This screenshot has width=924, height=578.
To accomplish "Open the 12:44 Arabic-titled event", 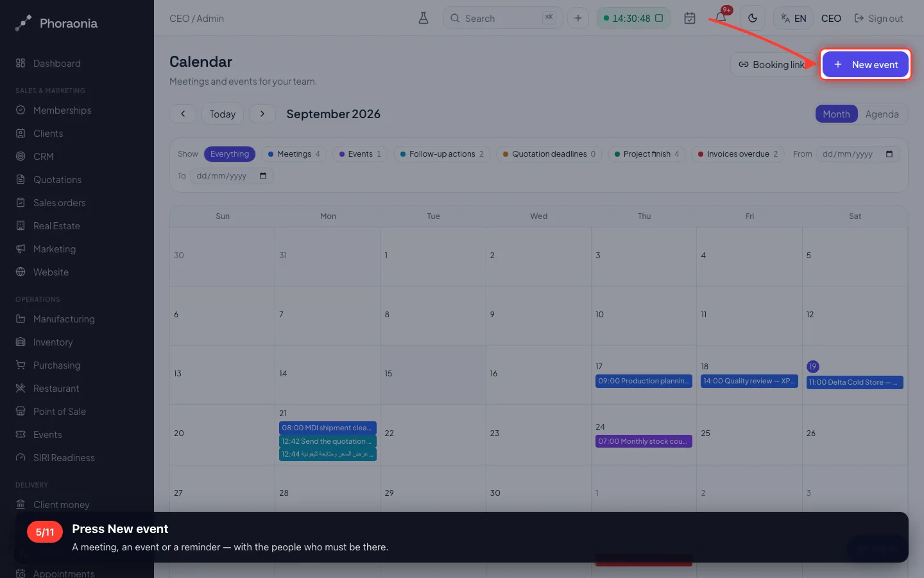I will tap(327, 454).
